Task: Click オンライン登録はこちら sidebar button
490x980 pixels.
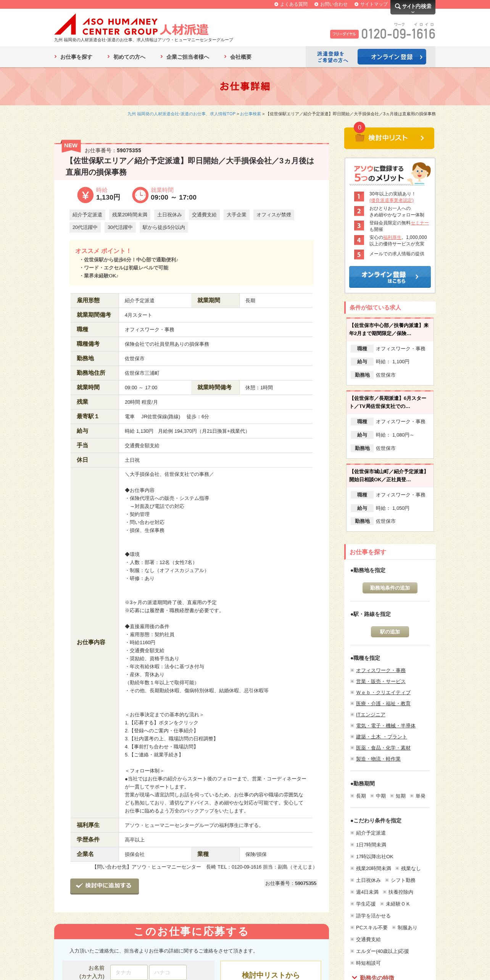Action: [x=390, y=277]
